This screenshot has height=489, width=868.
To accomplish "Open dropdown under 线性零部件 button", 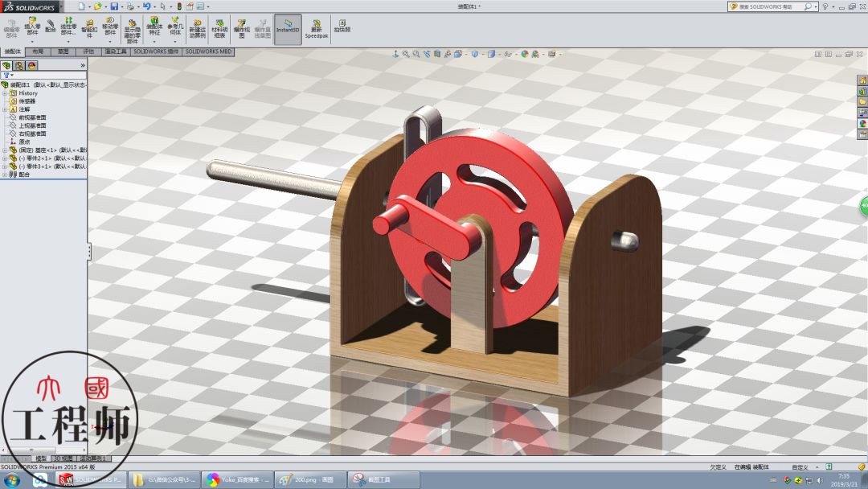I will [x=68, y=42].
